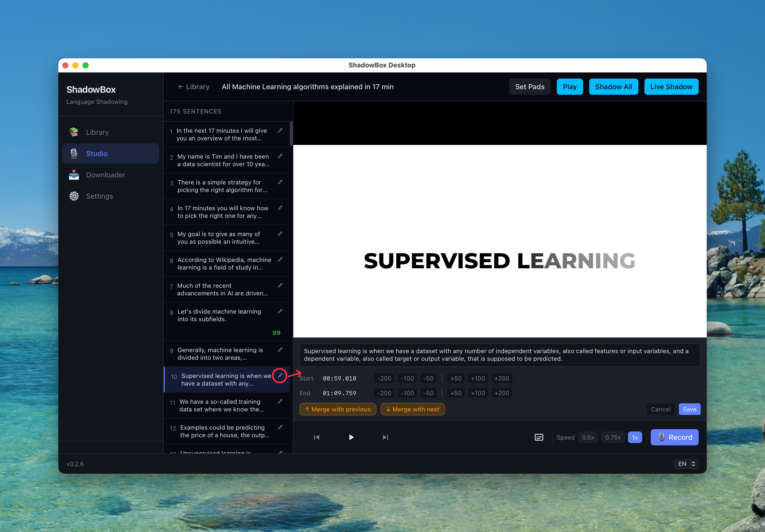Click the Start time 00:59.010 value
The image size is (765, 532).
pos(339,378)
